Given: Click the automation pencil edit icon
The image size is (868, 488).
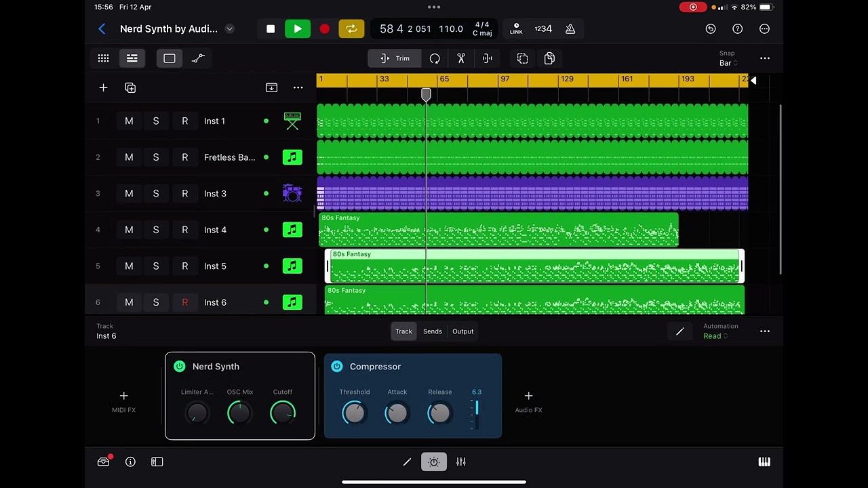Looking at the screenshot, I should click(x=680, y=331).
